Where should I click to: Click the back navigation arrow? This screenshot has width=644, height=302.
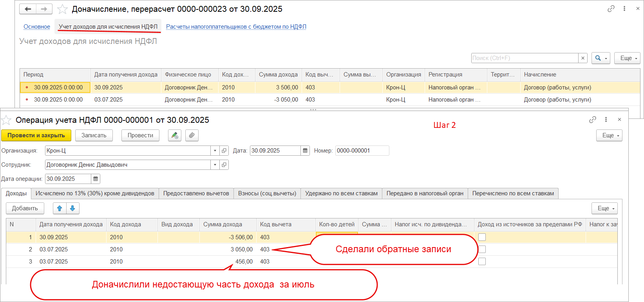(x=28, y=9)
